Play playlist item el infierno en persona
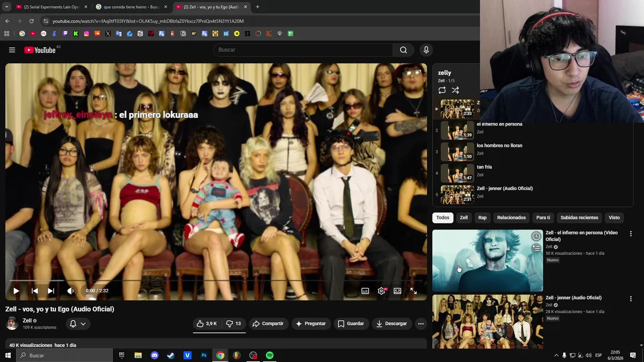644x362 pixels. click(x=532, y=130)
